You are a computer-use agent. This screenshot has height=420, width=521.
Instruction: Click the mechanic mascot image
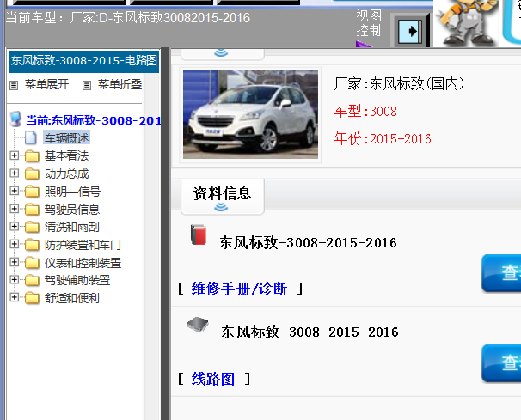(466, 23)
